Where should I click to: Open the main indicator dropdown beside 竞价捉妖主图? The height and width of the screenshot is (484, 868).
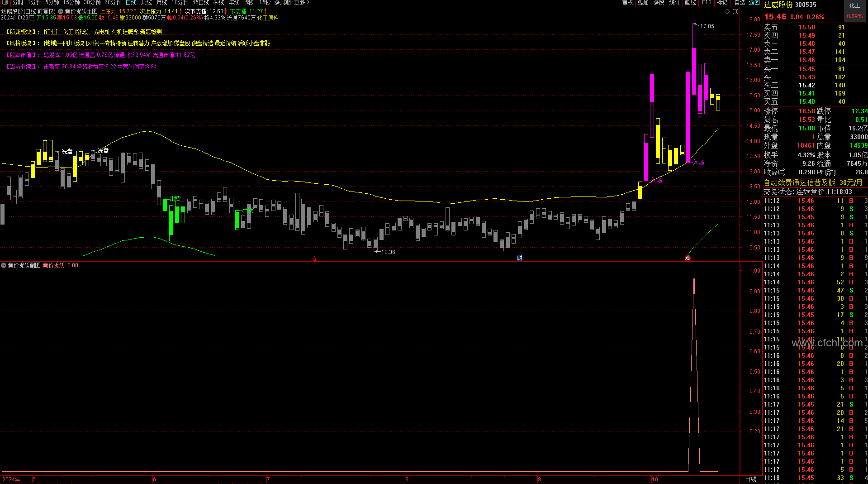[x=61, y=11]
